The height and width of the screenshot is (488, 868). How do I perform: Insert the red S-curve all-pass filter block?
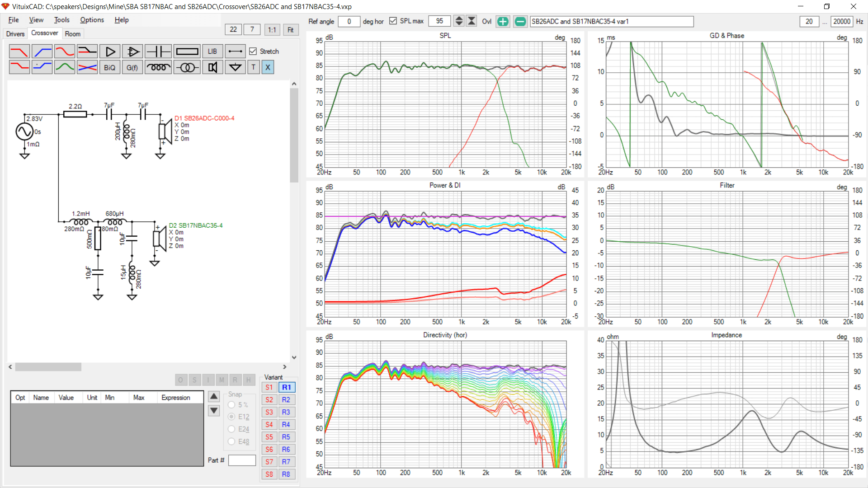(x=65, y=52)
